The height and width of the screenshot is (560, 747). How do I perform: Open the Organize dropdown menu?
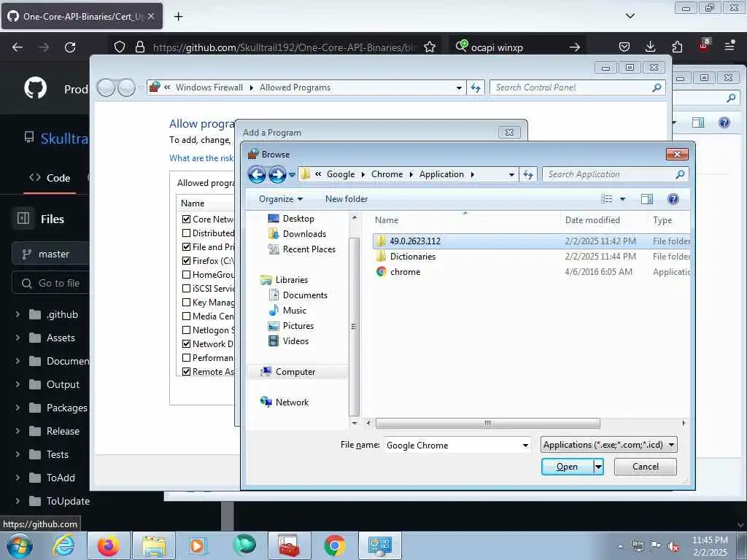click(281, 199)
